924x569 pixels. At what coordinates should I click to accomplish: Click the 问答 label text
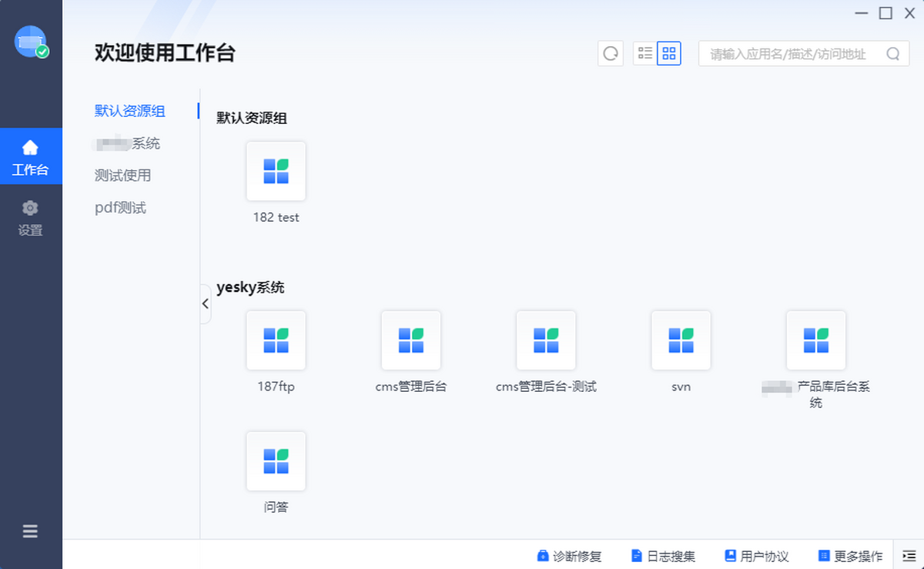point(276,507)
